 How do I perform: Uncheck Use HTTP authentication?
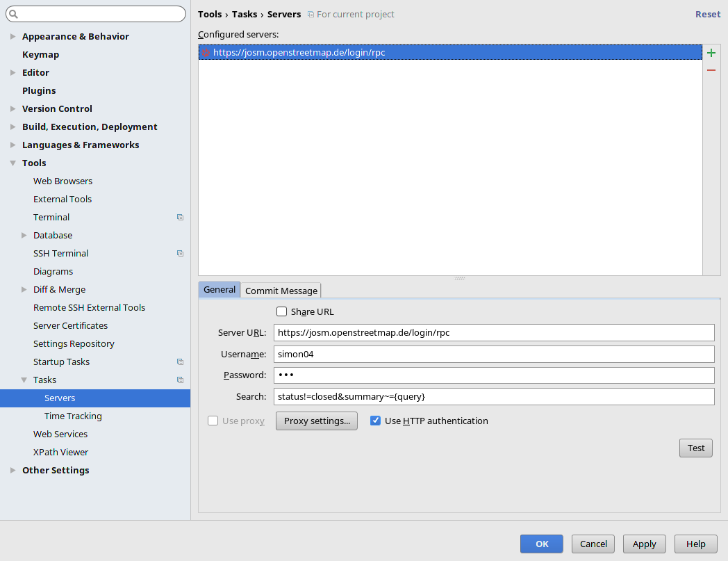376,421
